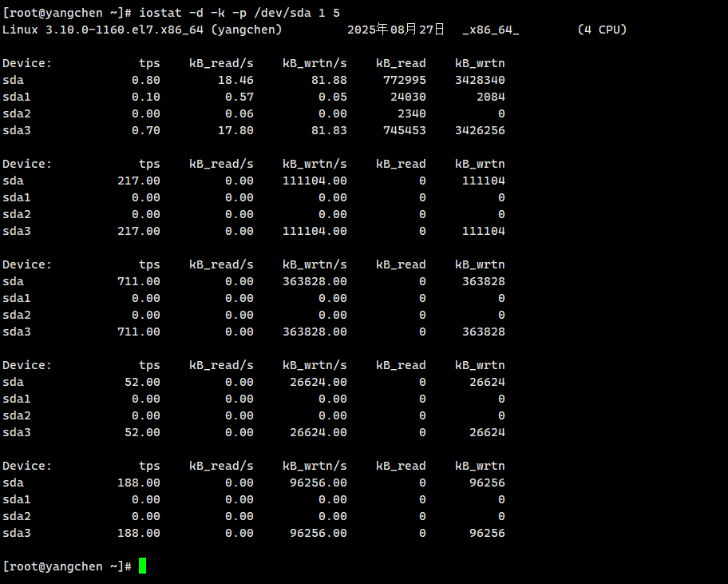Select the sda3 row tps value '52.00'
This screenshot has width=728, height=584.
[143, 432]
